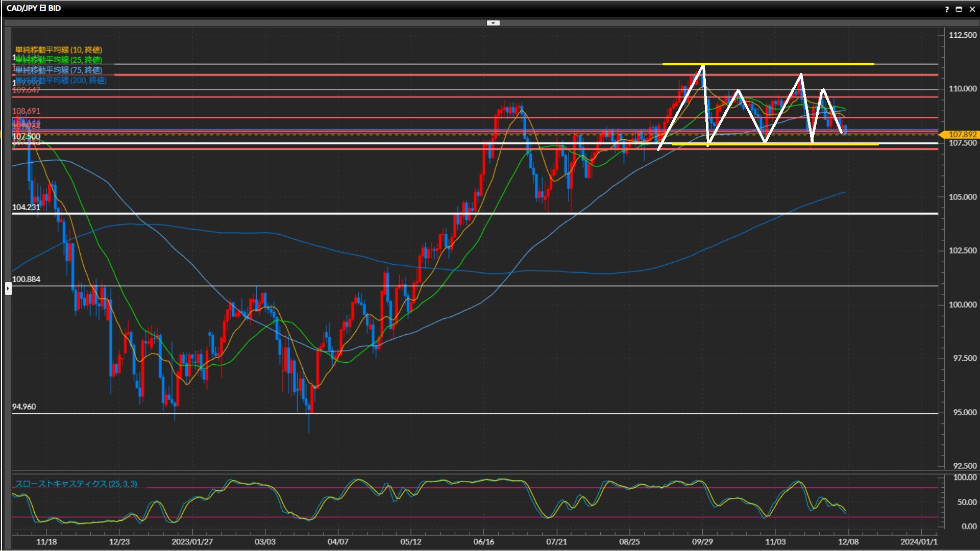Click the 200-period moving average label
Screen dimensions: 980x551
click(61, 80)
